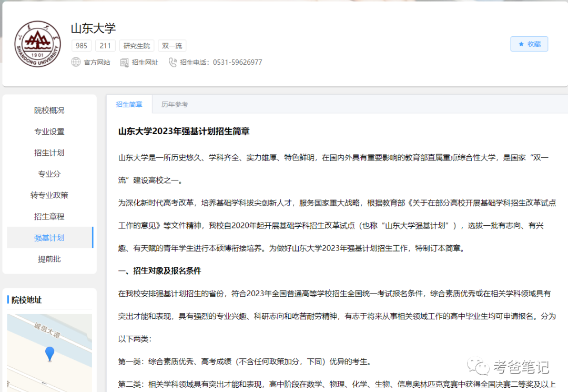Open 转专业政策 in the sidebar

pyautogui.click(x=49, y=195)
